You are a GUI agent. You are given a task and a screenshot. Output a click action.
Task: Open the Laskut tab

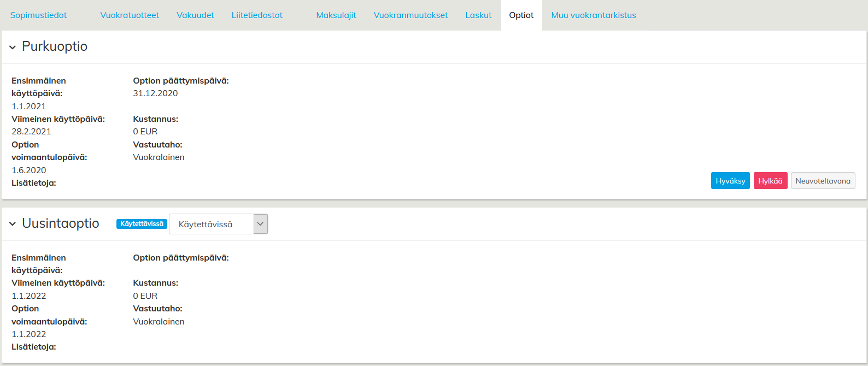(x=478, y=15)
